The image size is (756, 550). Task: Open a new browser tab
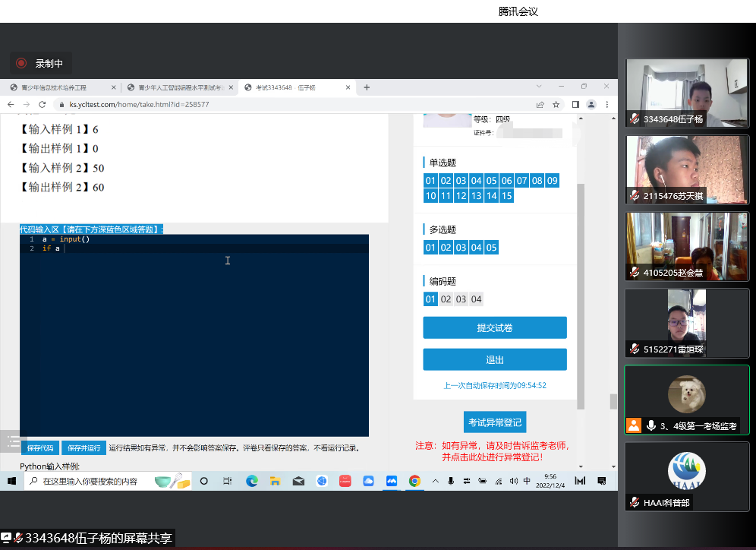click(x=367, y=87)
